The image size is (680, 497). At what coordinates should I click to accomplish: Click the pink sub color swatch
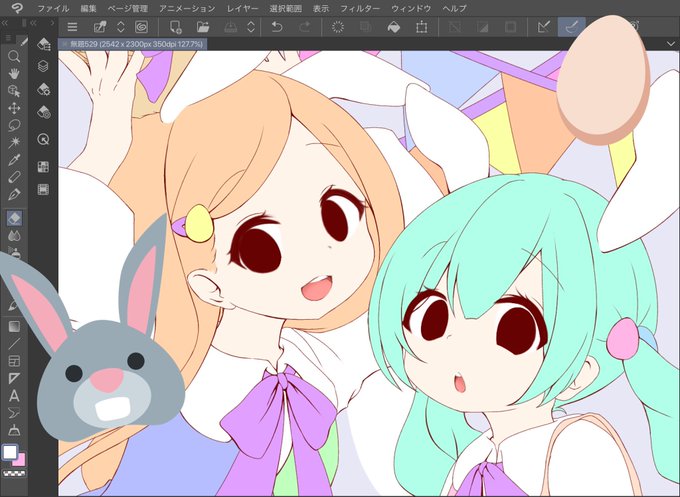pos(20,461)
